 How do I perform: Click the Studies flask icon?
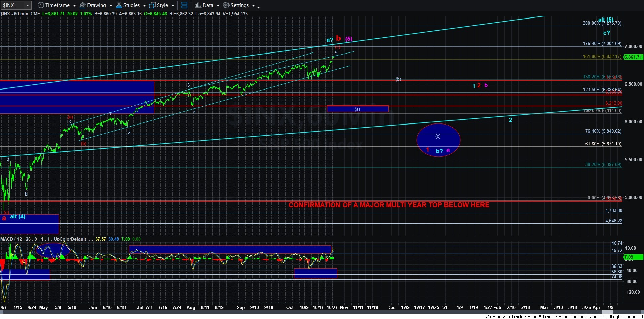tap(119, 5)
